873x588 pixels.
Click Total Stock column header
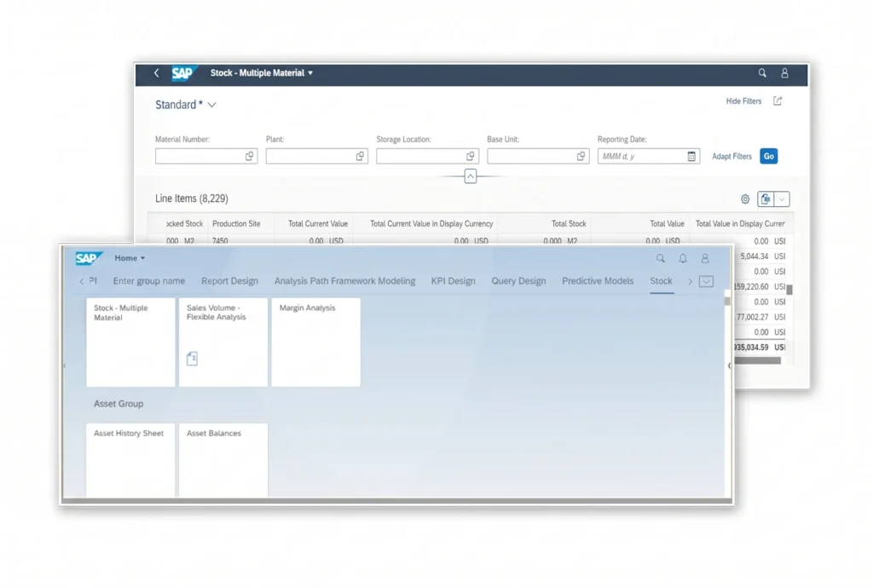(x=569, y=223)
